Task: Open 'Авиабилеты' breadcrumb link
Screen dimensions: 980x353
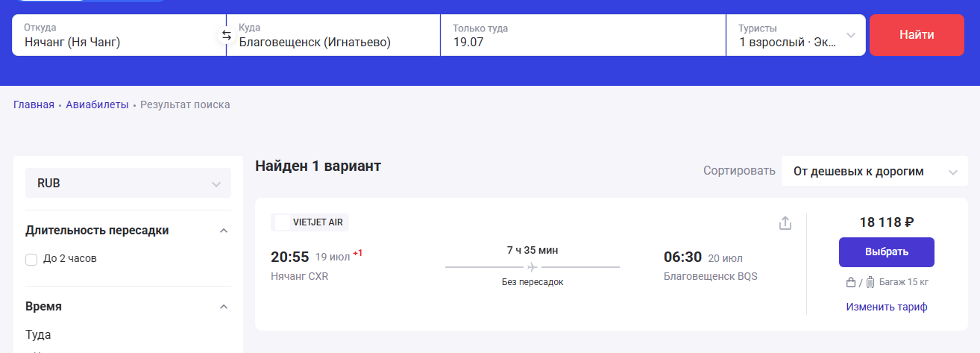Action: [x=97, y=104]
